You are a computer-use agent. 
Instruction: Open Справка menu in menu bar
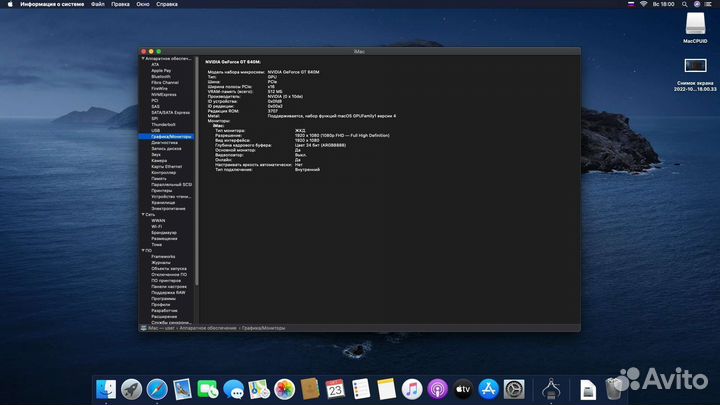click(167, 4)
